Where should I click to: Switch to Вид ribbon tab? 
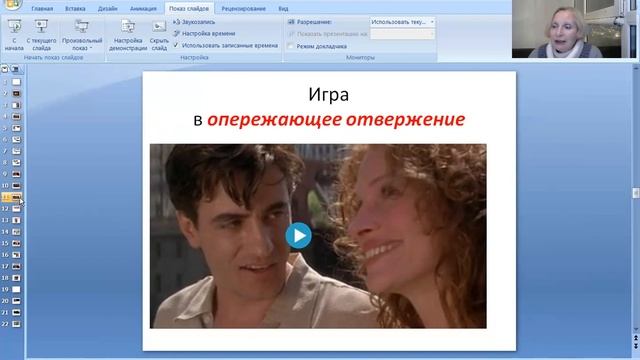(283, 9)
